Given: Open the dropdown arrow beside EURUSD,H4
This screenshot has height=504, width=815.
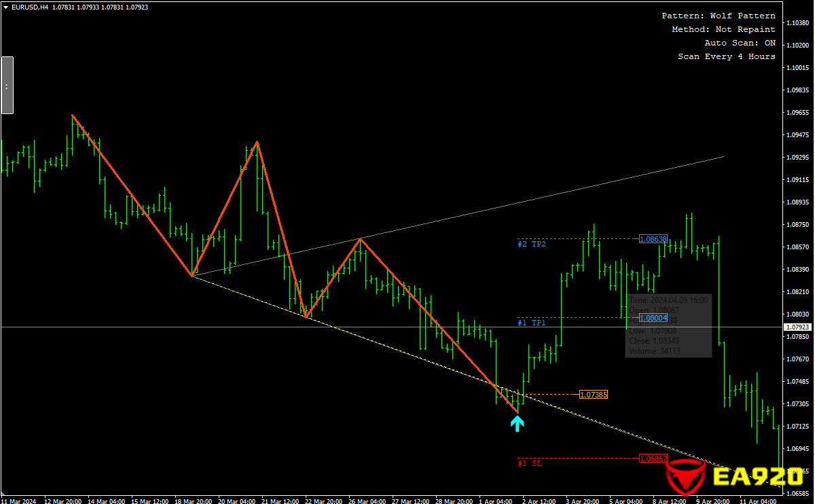Looking at the screenshot, I should tap(7, 7).
